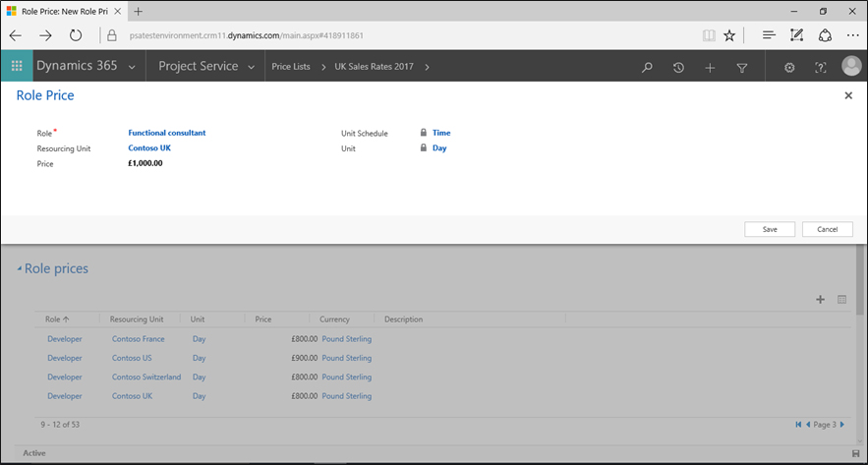The image size is (868, 465).
Task: Click the browser forward arrow
Action: tap(45, 35)
